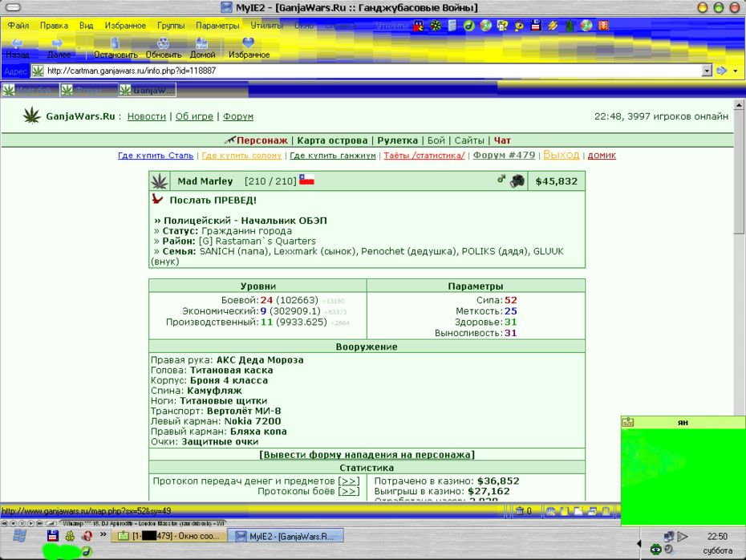Launch the Pac-Man utility icon
The height and width of the screenshot is (560, 746).
tap(418, 26)
